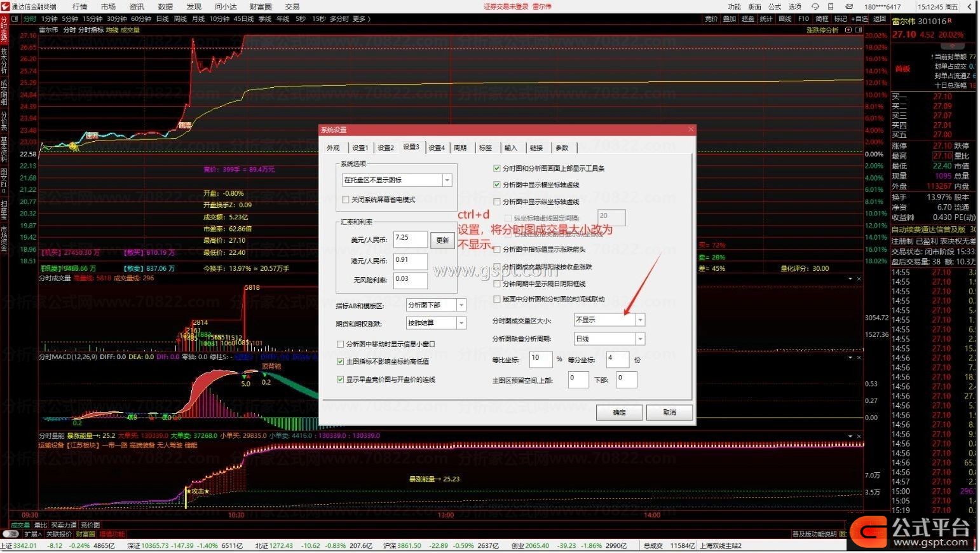Click 美元/人民币 input field
Image resolution: width=980 pixels, height=553 pixels.
[x=410, y=240]
